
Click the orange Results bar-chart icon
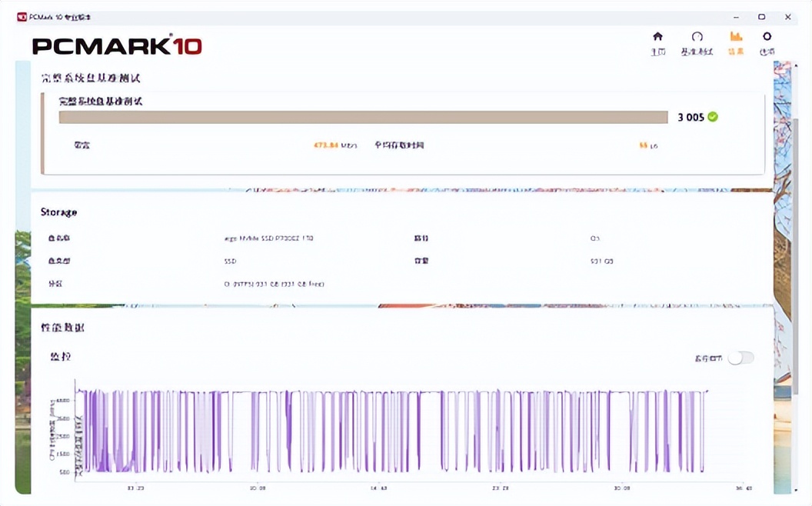735,36
